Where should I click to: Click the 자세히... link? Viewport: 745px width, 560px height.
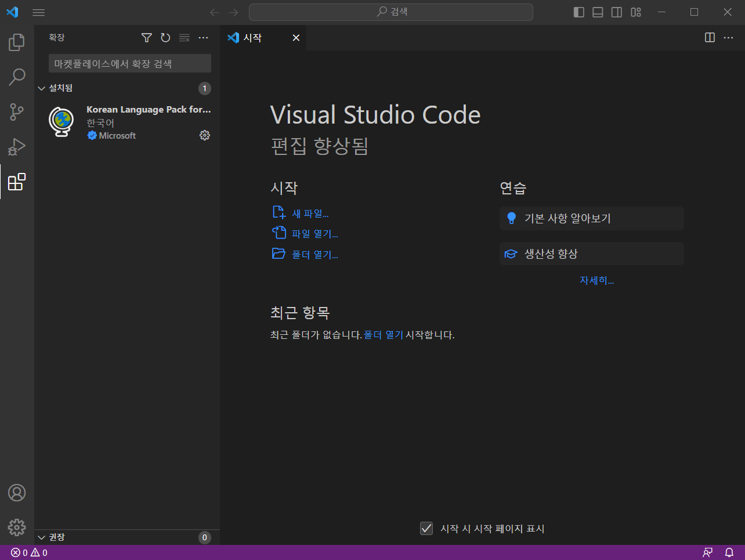(596, 280)
